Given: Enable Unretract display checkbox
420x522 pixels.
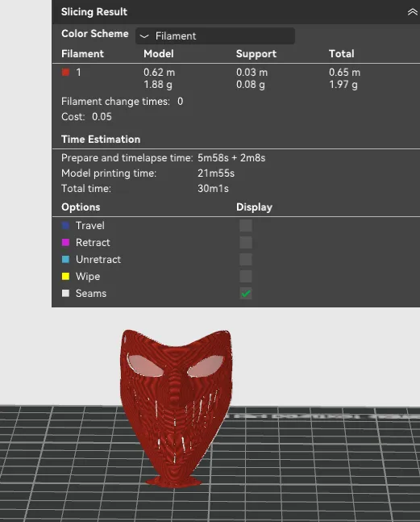Looking at the screenshot, I should click(x=246, y=260).
